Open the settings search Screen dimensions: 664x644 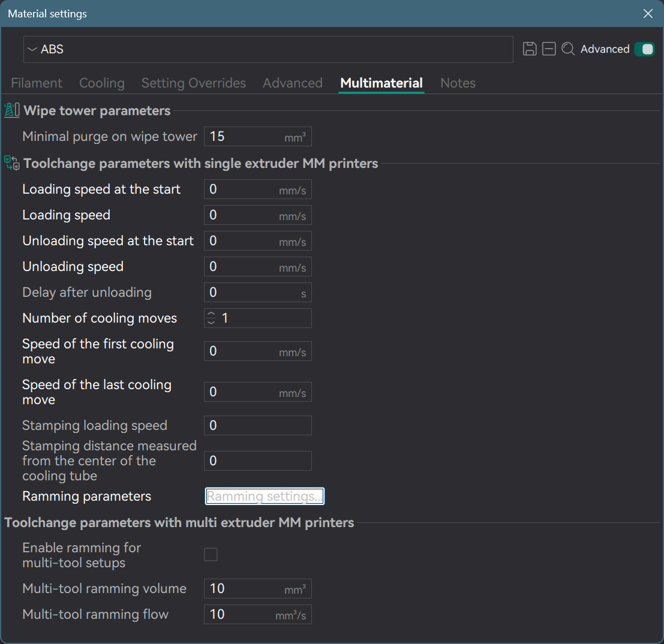click(568, 49)
